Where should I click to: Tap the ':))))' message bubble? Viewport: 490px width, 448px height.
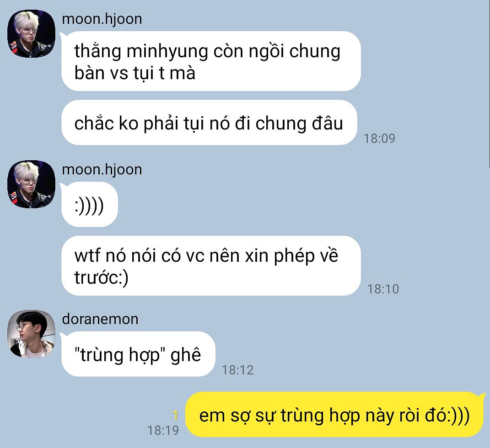click(x=89, y=205)
